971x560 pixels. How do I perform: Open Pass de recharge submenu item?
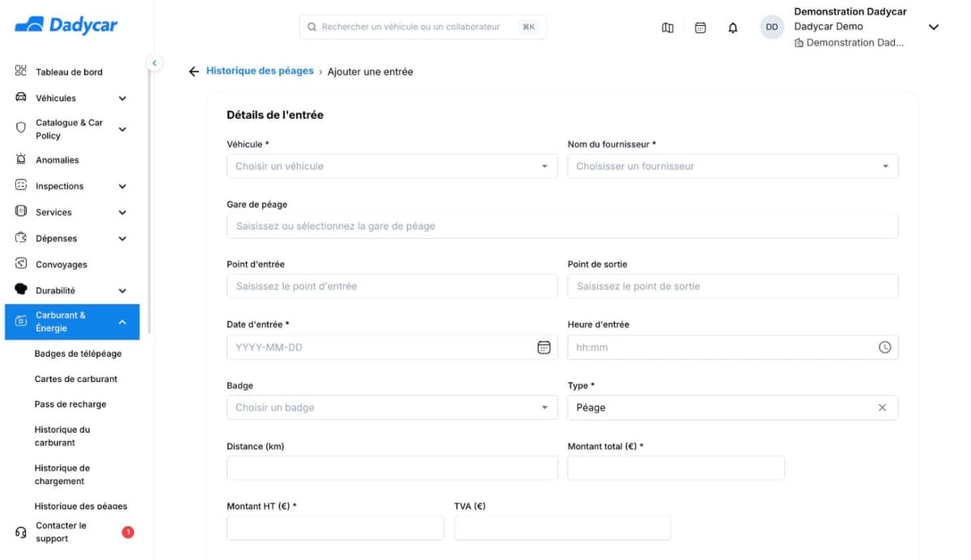click(70, 404)
